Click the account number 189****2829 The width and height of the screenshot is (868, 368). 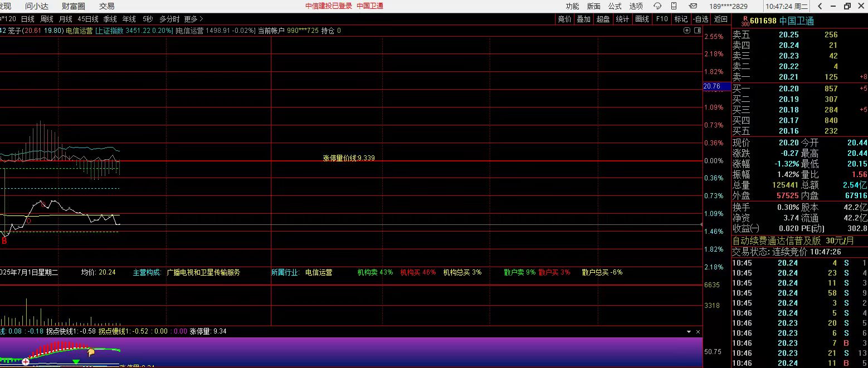(728, 6)
